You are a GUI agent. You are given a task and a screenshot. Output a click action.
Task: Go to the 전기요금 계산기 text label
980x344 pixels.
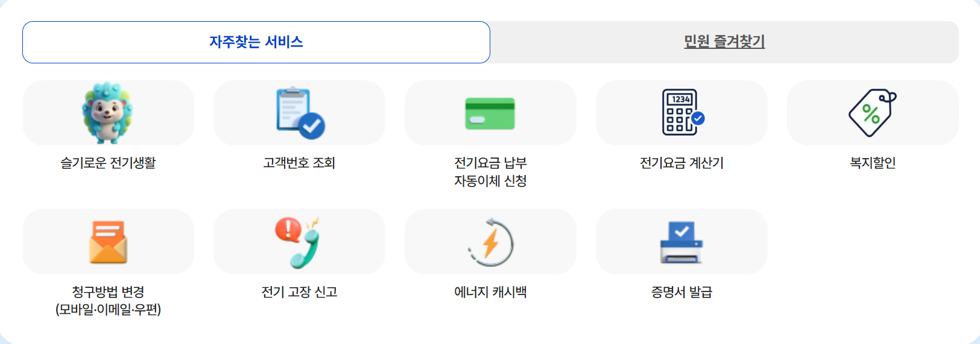tap(681, 163)
